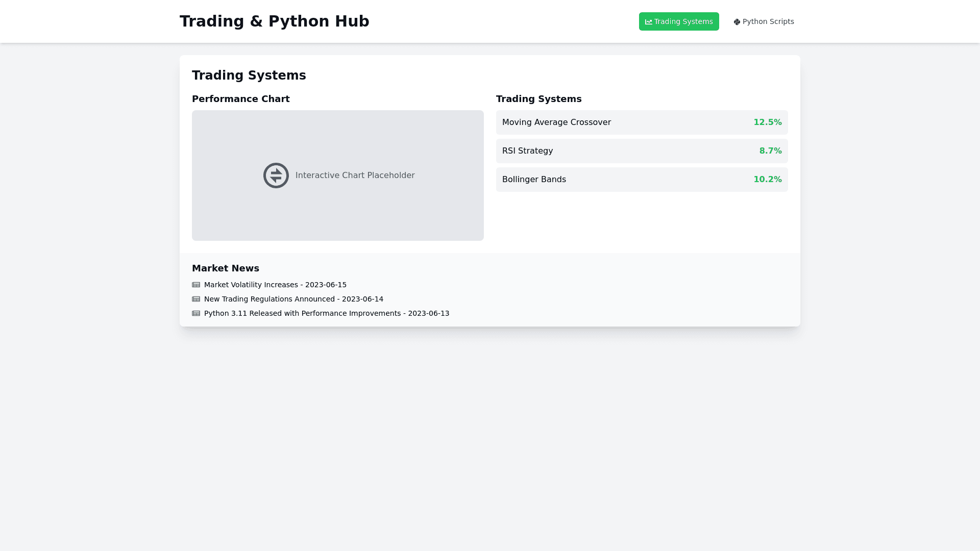
Task: Click the circular exchange arrows chart icon
Action: (276, 176)
